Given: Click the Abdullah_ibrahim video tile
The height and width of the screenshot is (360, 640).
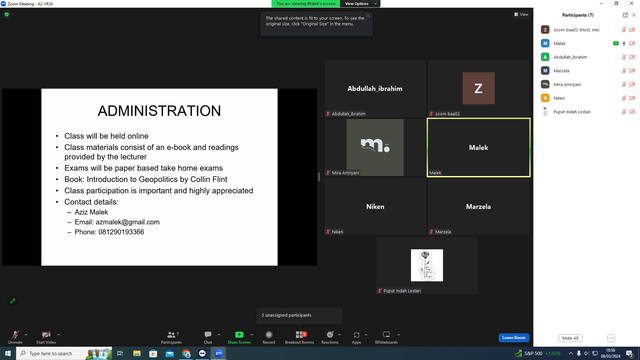Looking at the screenshot, I should point(375,88).
